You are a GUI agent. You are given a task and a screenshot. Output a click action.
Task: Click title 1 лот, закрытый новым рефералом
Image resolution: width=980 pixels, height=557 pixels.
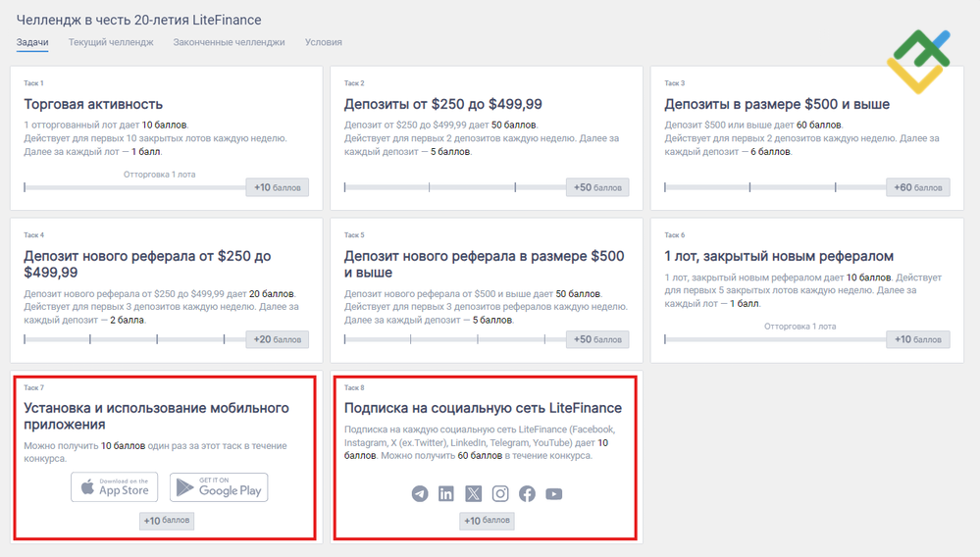coord(779,256)
